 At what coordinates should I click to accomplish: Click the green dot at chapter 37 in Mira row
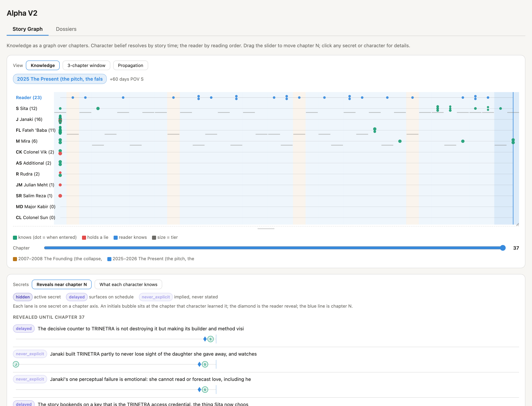pyautogui.click(x=513, y=141)
